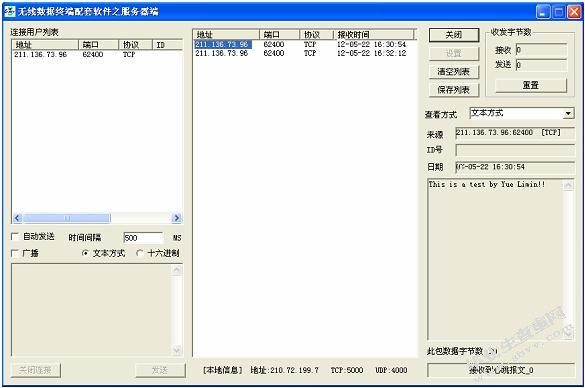
Task: Click the 62400 port cell in user list
Action: point(93,54)
